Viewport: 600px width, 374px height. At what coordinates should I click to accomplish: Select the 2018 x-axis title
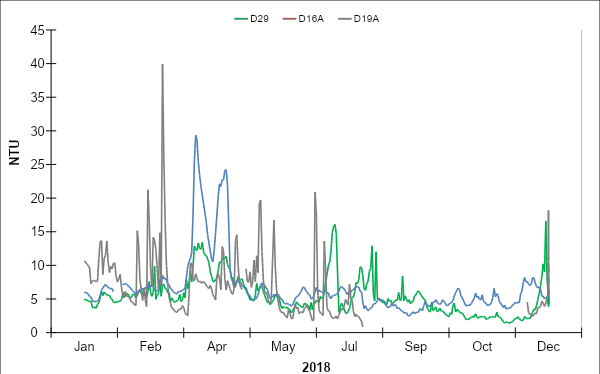coord(316,367)
